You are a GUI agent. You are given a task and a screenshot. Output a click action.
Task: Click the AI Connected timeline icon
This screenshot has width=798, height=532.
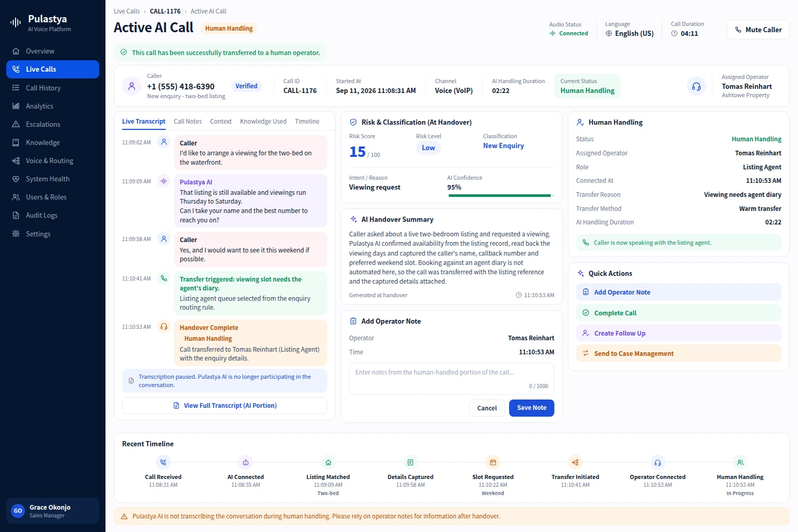246,462
